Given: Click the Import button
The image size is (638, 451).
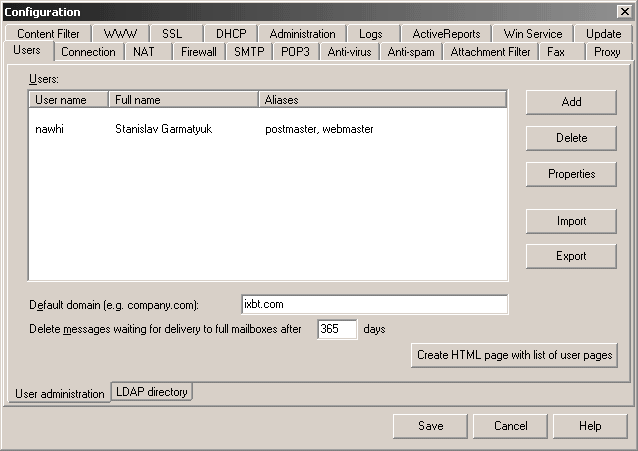Looking at the screenshot, I should pyautogui.click(x=571, y=221).
